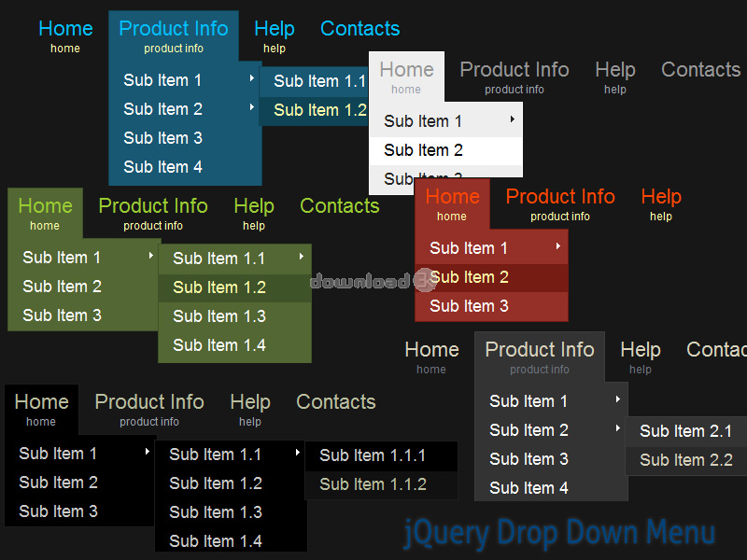Viewport: 747px width, 560px height.
Task: Select Sub Item 1.3 in green submenu
Action: click(x=235, y=316)
